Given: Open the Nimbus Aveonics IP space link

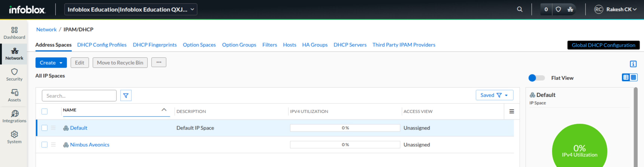Looking at the screenshot, I should tap(90, 145).
